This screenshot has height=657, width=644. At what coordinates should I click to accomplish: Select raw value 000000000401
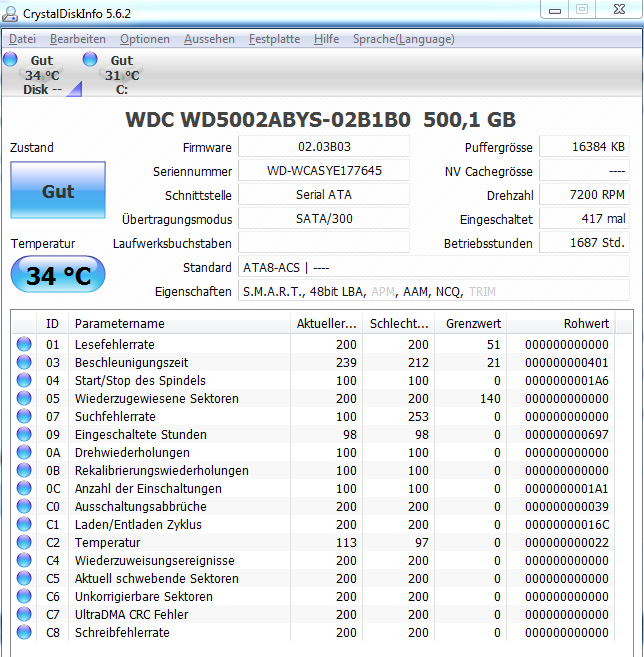(x=566, y=362)
